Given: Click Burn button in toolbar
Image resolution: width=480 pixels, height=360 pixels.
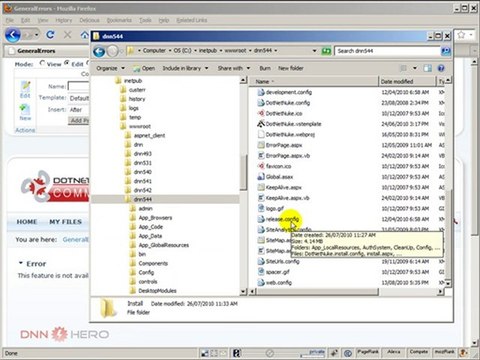Looking at the screenshot, I should pos(265,68).
